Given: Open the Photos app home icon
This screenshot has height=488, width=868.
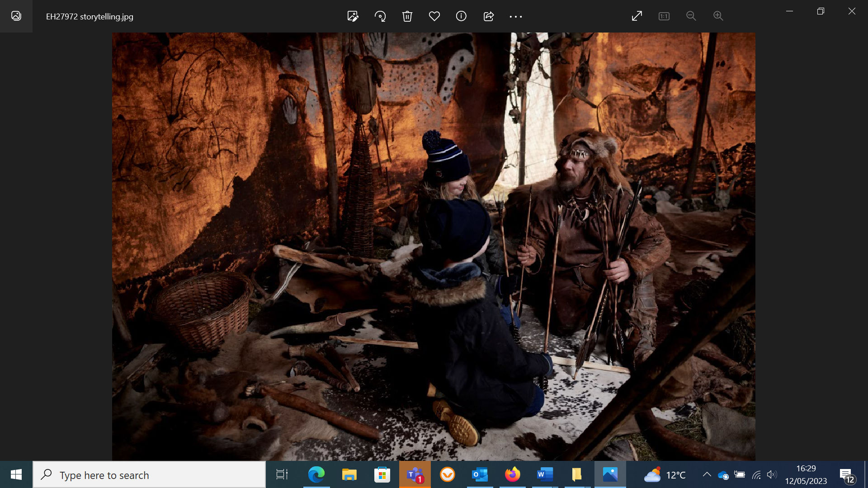Looking at the screenshot, I should click(x=16, y=16).
